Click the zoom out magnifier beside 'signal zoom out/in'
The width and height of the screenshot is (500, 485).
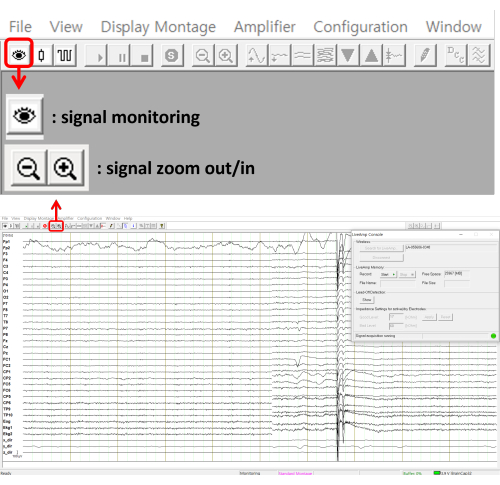click(x=29, y=167)
